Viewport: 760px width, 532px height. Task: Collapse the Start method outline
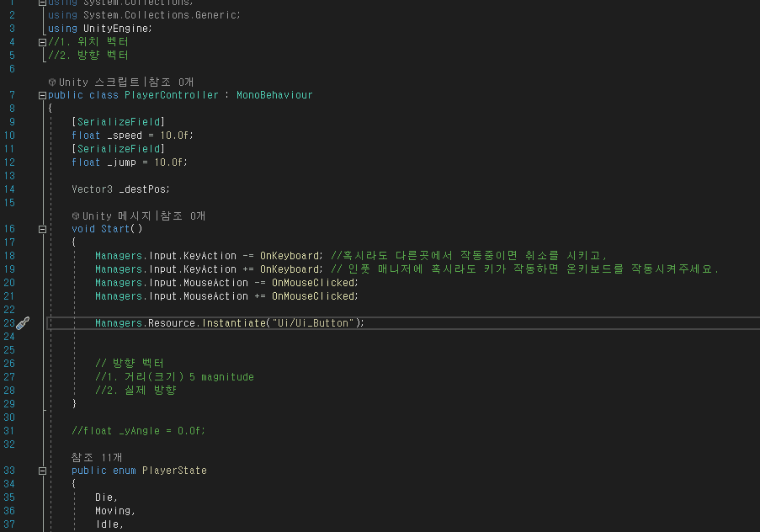click(42, 230)
